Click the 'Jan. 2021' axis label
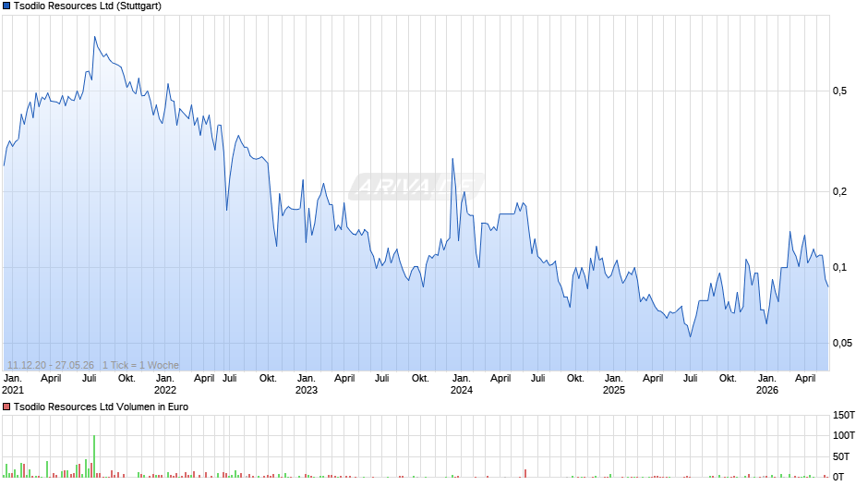Screen dimensions: 868x486 [13, 384]
